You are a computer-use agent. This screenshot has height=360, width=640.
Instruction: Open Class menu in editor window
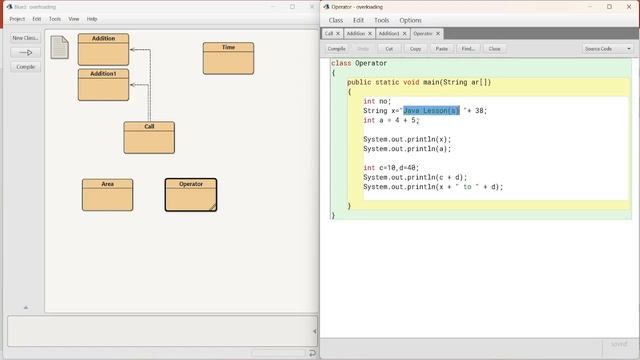(x=336, y=20)
